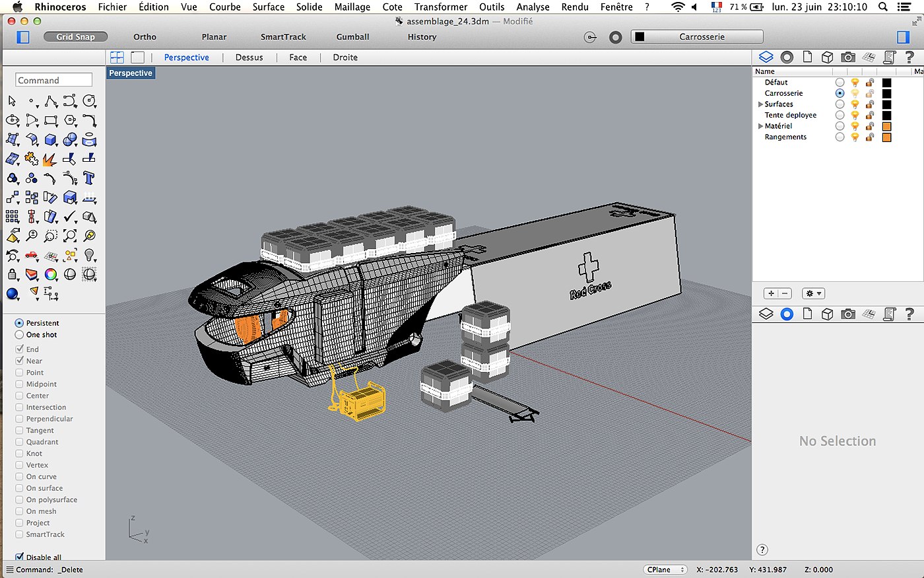Image resolution: width=924 pixels, height=578 pixels.
Task: Enable the Midpoint object snap
Action: (x=20, y=384)
